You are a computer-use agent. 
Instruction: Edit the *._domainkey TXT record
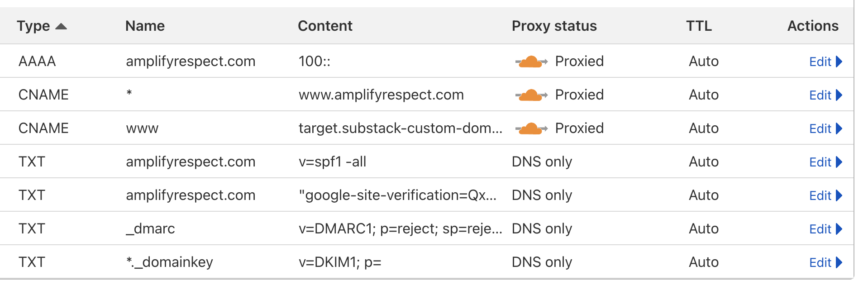[825, 262]
